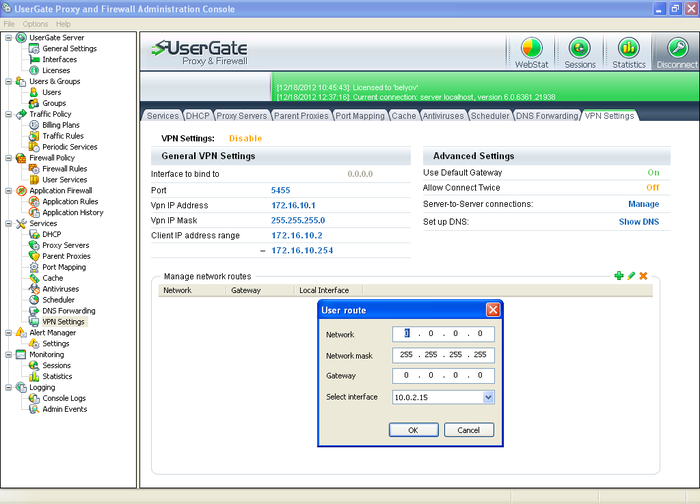Close the User route dialog
This screenshot has height=504, width=700.
[493, 310]
